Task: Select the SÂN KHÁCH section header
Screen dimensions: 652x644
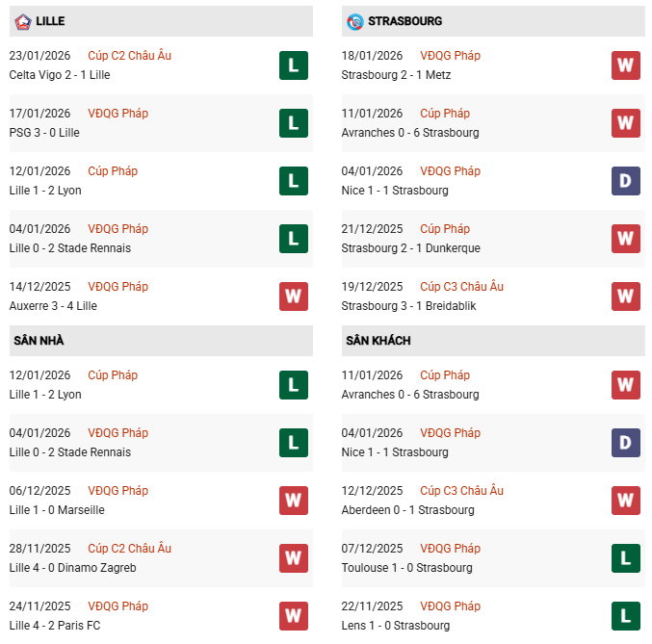Action: 378,340
